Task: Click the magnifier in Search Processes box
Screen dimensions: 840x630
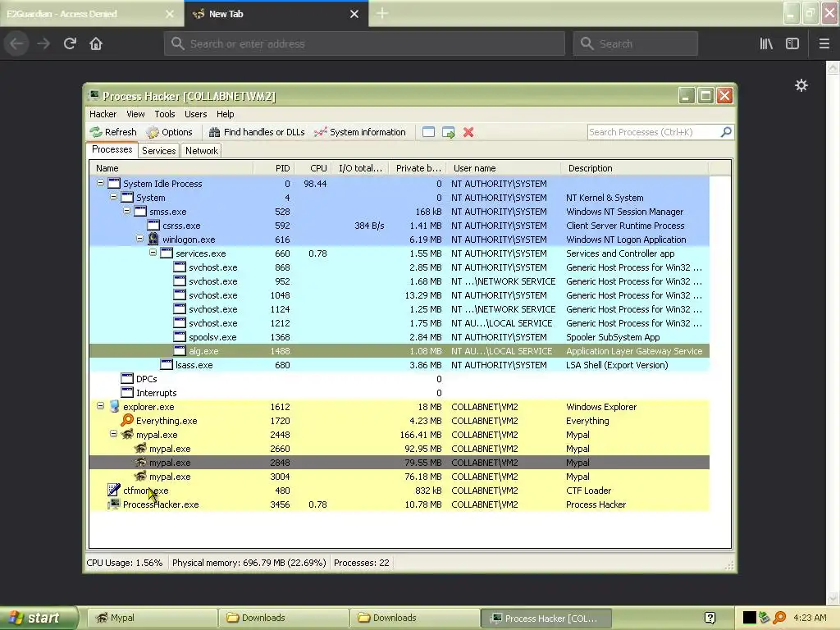Action: tap(726, 132)
